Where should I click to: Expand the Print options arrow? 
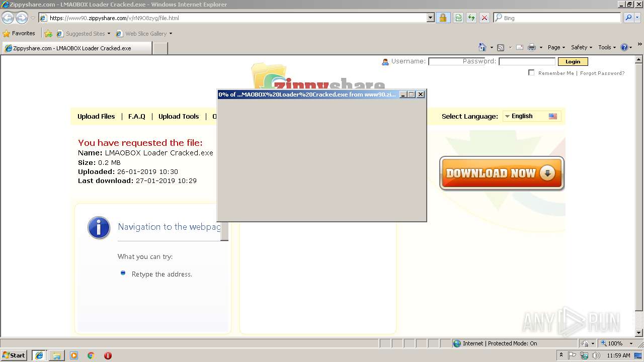(541, 47)
